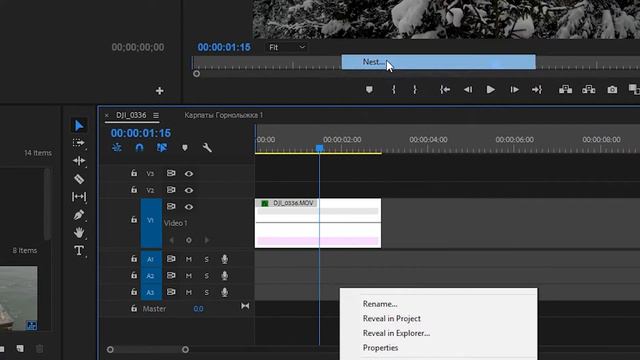Hide V2 track output eye
The width and height of the screenshot is (640, 360).
coord(189,190)
